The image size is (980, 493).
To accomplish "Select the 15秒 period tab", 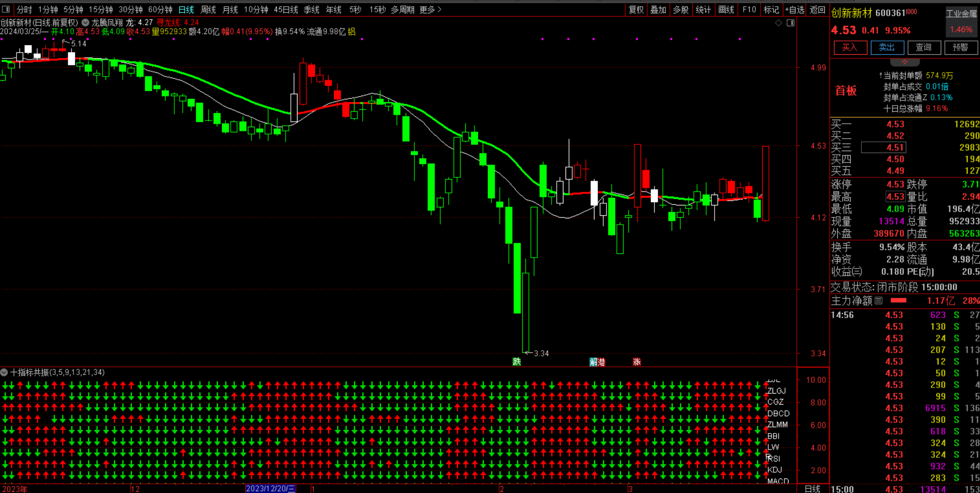I will coord(377,9).
